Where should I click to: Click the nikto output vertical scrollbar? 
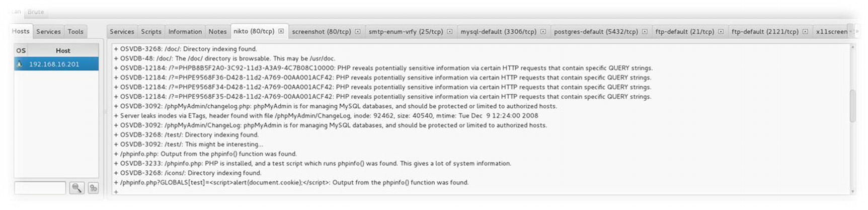852,119
